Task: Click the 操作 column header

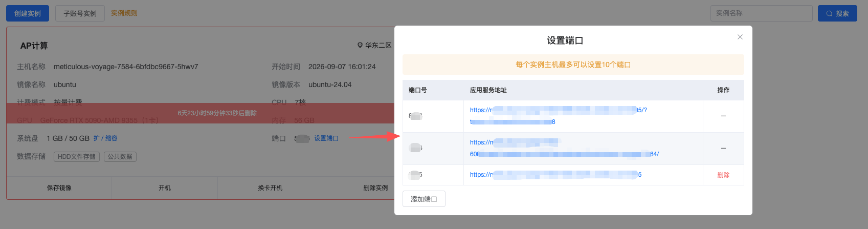Action: tap(723, 90)
